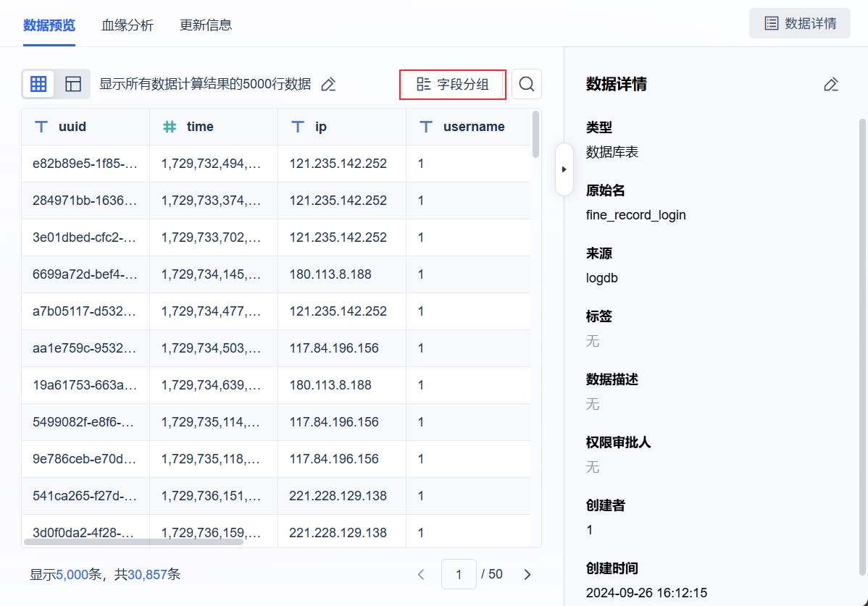The height and width of the screenshot is (606, 868).
Task: Click the 数据详情 button at top right
Action: click(x=800, y=23)
